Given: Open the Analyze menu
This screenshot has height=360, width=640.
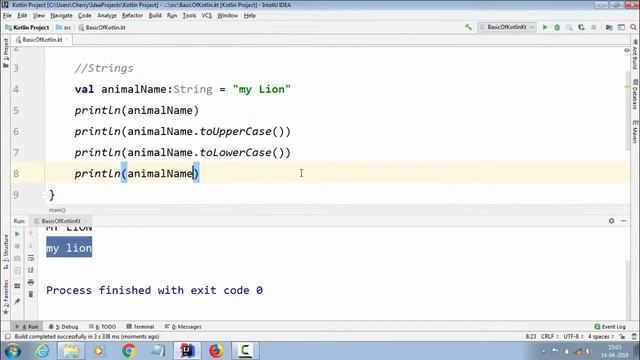Looking at the screenshot, I should [x=107, y=16].
